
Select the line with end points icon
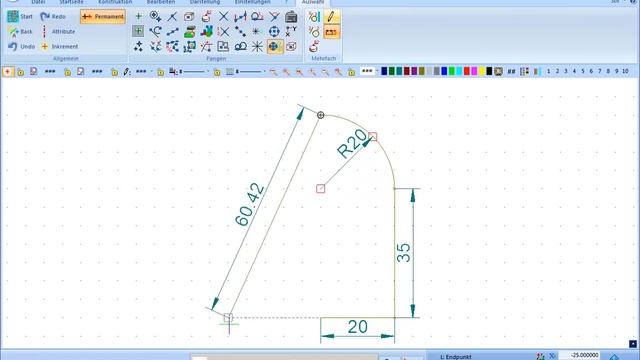173,31
